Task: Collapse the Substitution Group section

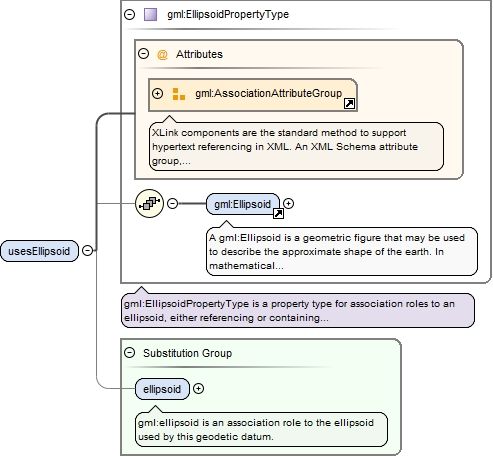Action: [129, 352]
